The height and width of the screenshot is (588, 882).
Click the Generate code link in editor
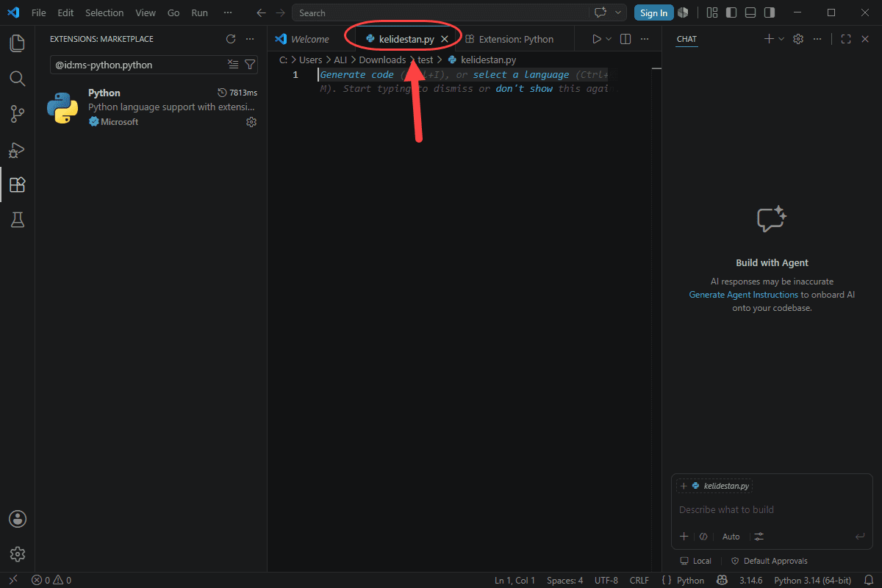pyautogui.click(x=357, y=74)
